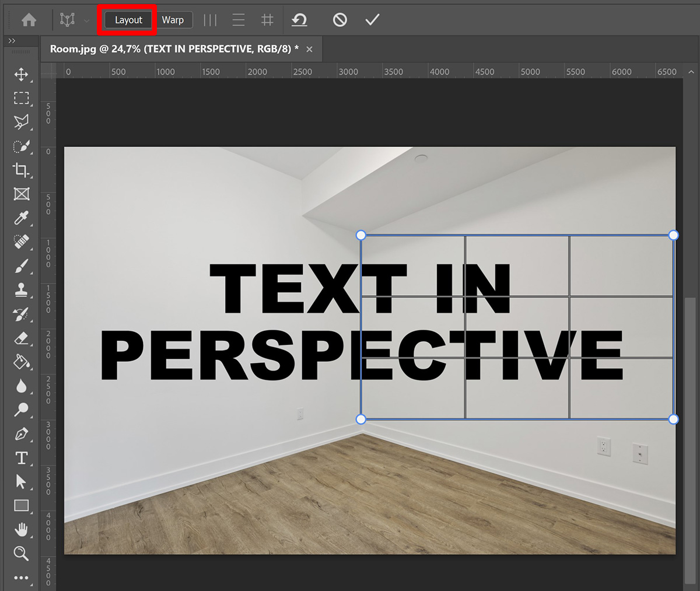Select the Move tool
Image resolution: width=700 pixels, height=591 pixels.
[21, 74]
